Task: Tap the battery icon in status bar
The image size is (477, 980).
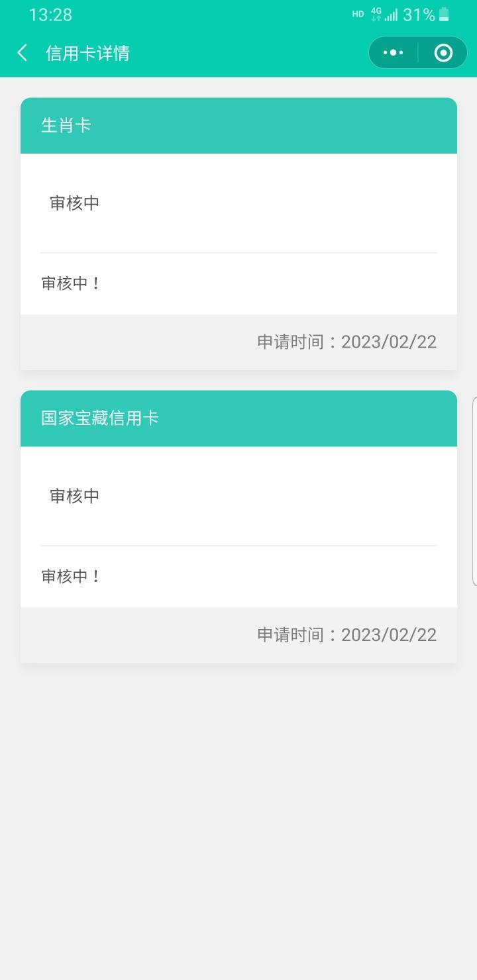Action: 444,15
